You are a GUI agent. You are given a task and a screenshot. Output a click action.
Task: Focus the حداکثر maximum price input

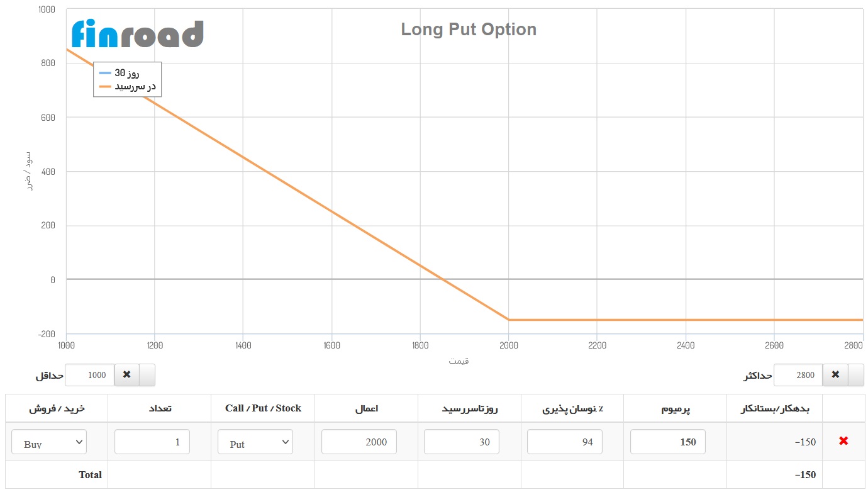pyautogui.click(x=798, y=375)
